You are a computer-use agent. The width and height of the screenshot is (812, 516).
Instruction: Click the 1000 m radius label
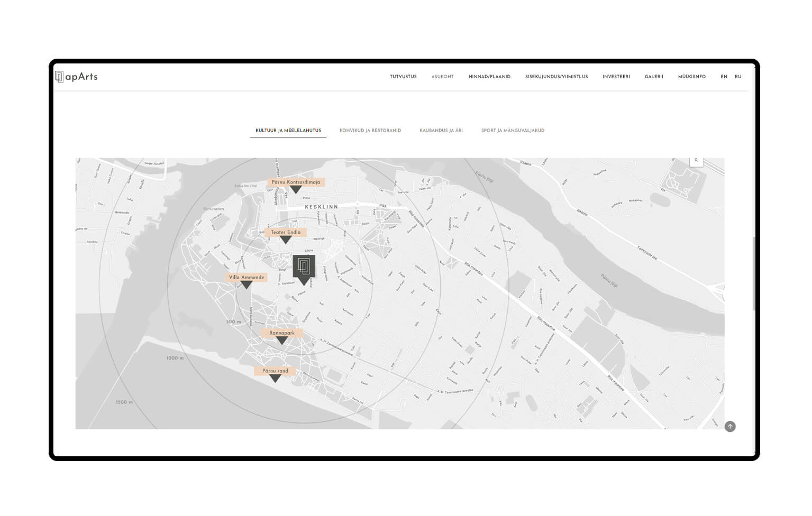[175, 358]
